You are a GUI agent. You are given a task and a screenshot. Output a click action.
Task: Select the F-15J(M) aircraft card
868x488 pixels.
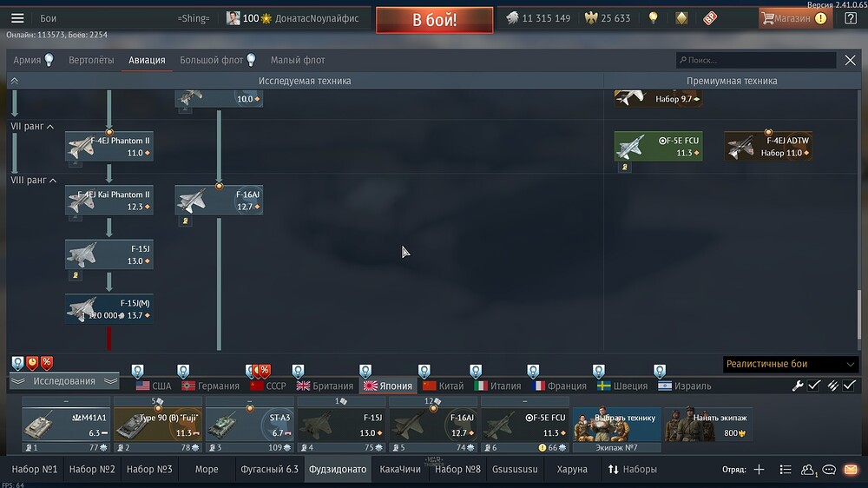click(x=109, y=309)
